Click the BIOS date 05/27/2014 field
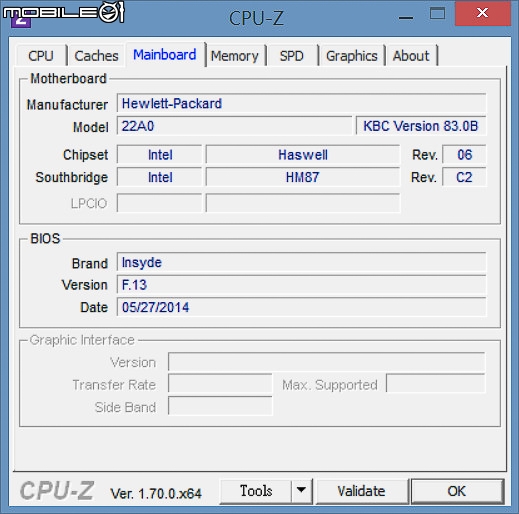Viewport: 519px width, 514px height. [301, 307]
